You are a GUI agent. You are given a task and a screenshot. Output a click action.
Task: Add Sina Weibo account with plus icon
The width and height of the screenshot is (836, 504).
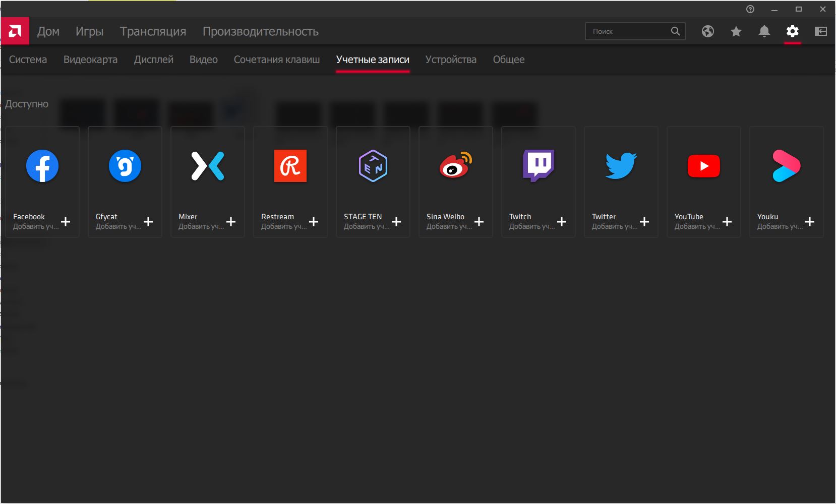[x=479, y=222]
